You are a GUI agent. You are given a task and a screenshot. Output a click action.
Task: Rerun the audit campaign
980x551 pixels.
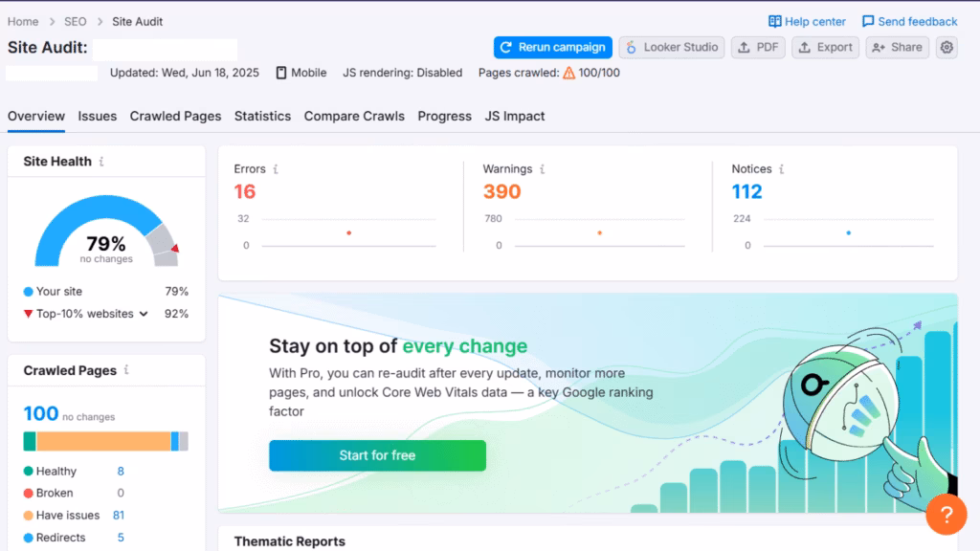[x=552, y=47]
